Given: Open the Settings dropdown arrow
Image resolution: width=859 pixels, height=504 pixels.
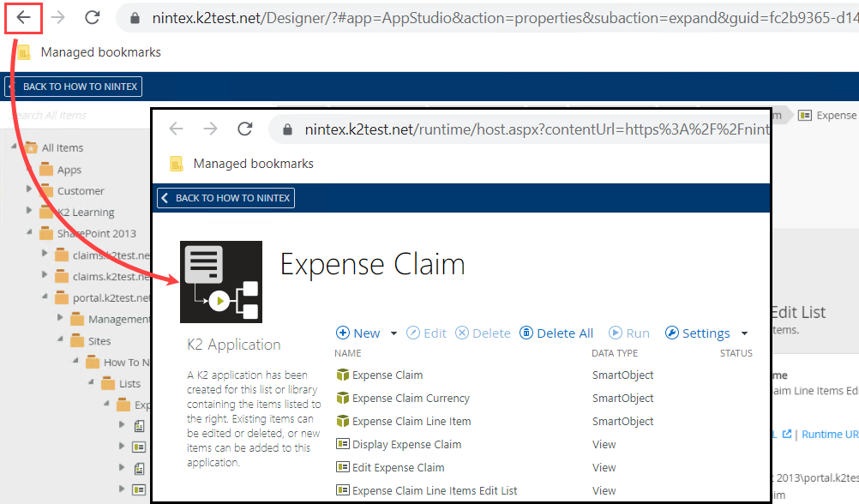Looking at the screenshot, I should pos(744,333).
